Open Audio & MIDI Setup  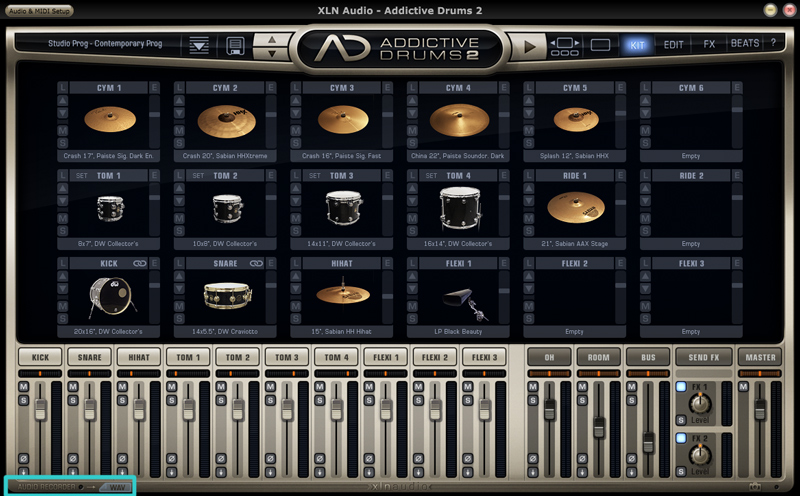coord(39,11)
